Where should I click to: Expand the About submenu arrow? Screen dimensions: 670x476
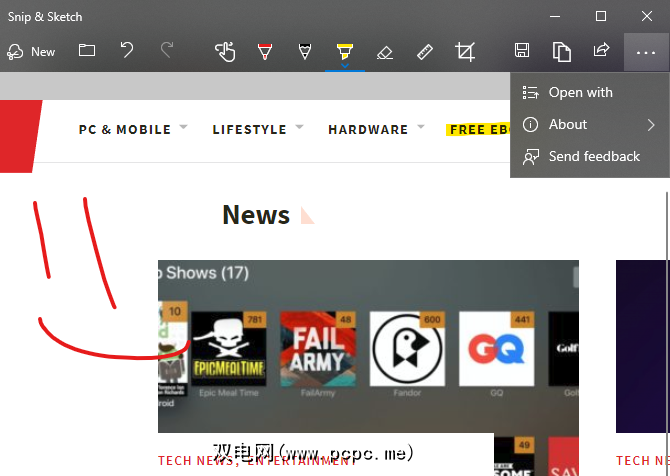click(651, 125)
